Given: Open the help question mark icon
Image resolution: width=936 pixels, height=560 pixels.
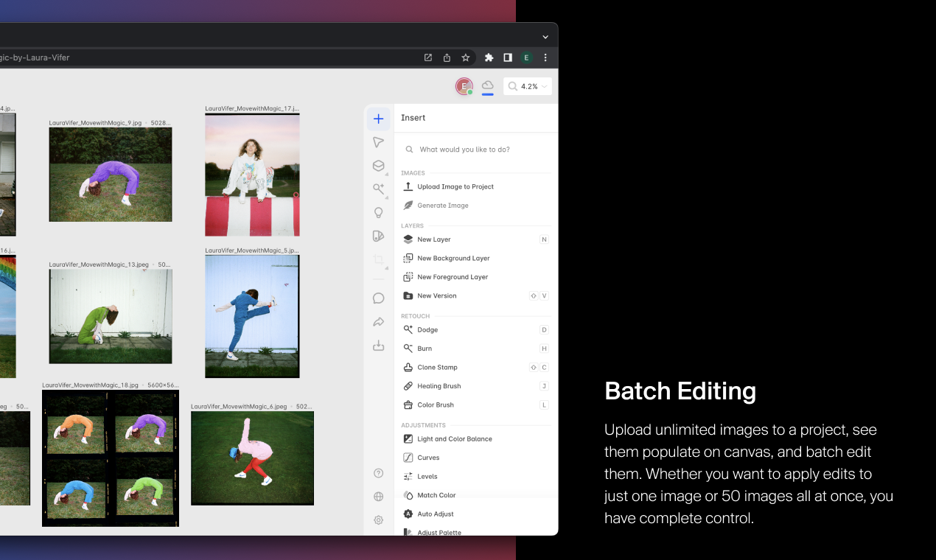Looking at the screenshot, I should pos(378,473).
